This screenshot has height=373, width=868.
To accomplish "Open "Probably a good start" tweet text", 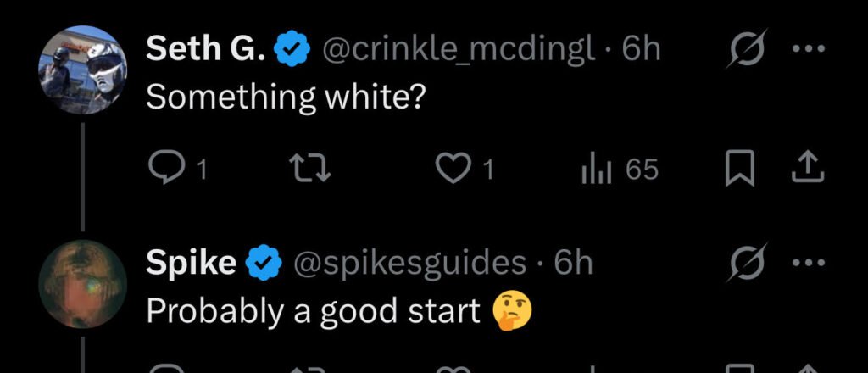I will (x=314, y=312).
